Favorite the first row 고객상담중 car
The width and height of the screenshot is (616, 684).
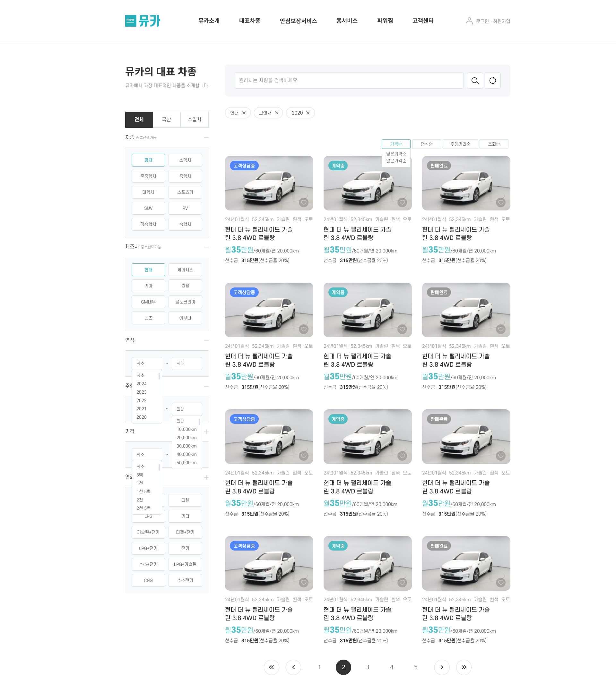pos(304,202)
